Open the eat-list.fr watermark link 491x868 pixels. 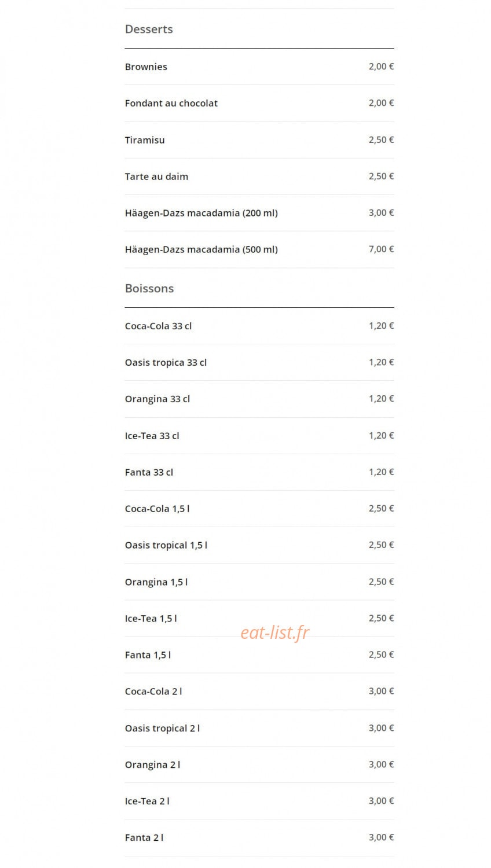[275, 632]
